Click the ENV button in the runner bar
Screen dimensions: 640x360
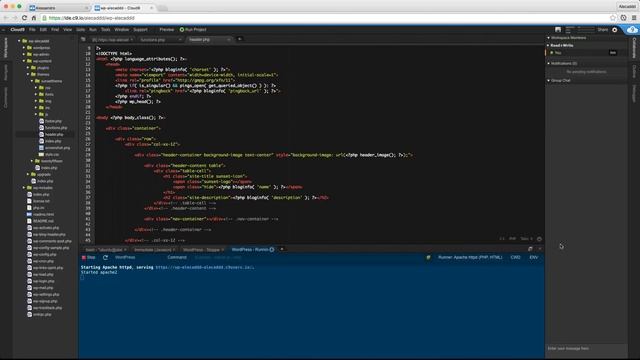tap(533, 258)
